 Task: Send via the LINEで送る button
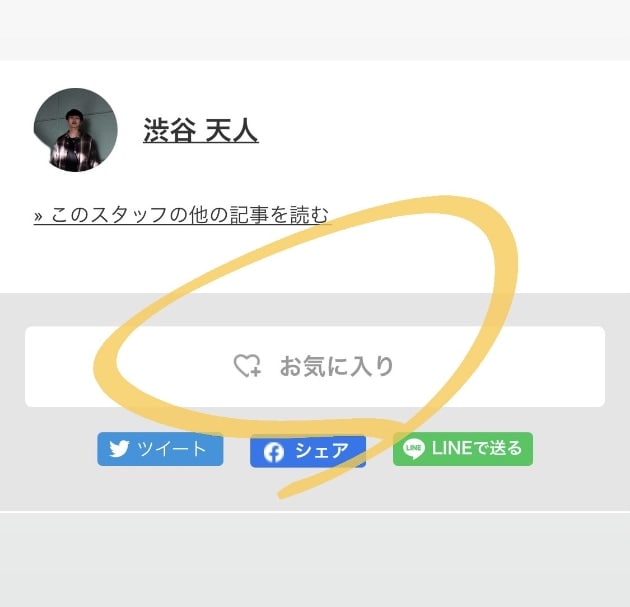tap(463, 449)
